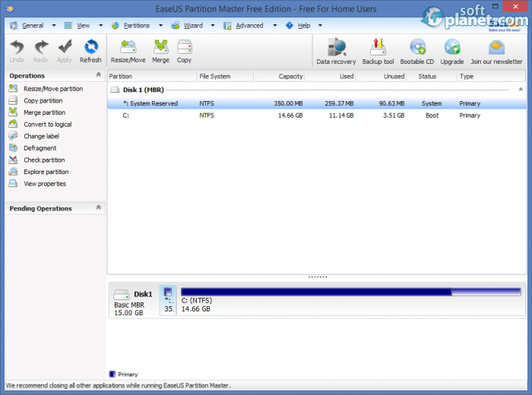
Task: Collapse the Disk 1 (MBR) group
Action: point(521,90)
